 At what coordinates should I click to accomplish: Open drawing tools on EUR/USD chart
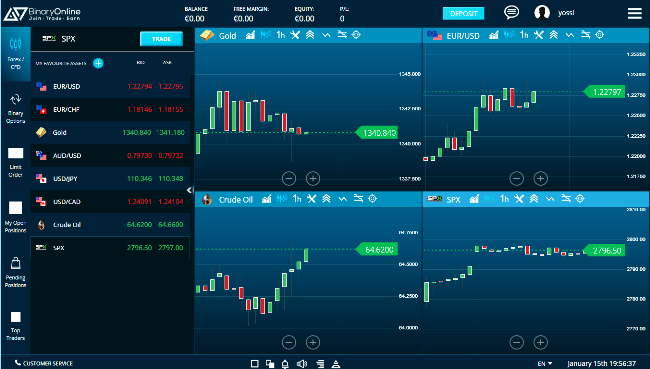pos(538,35)
